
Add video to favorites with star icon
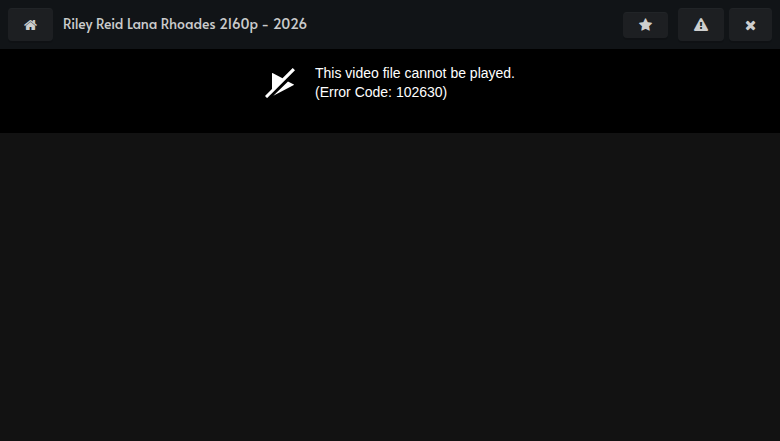point(645,25)
